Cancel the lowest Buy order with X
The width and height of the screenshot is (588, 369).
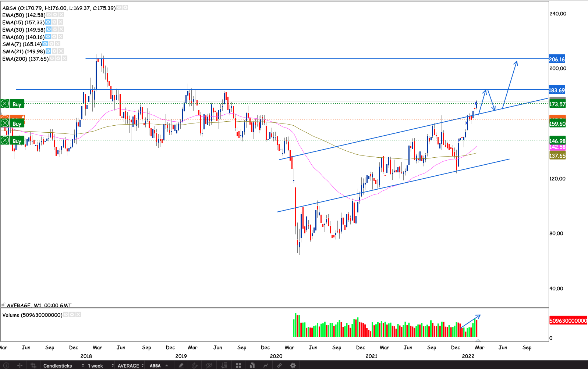pos(5,140)
